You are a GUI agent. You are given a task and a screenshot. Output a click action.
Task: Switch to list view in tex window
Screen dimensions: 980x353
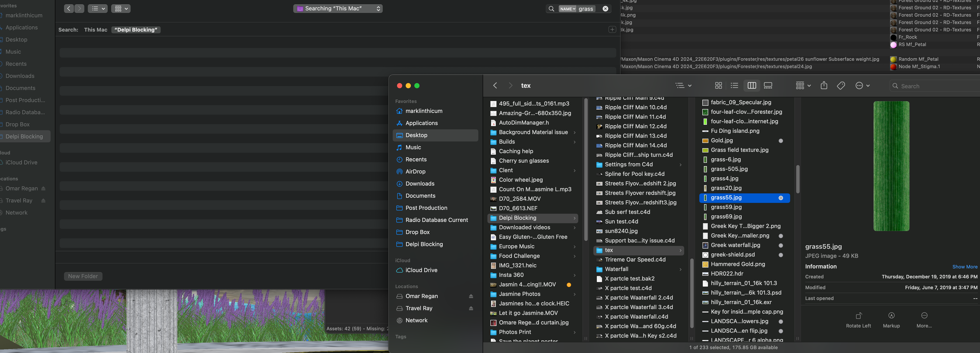point(734,86)
